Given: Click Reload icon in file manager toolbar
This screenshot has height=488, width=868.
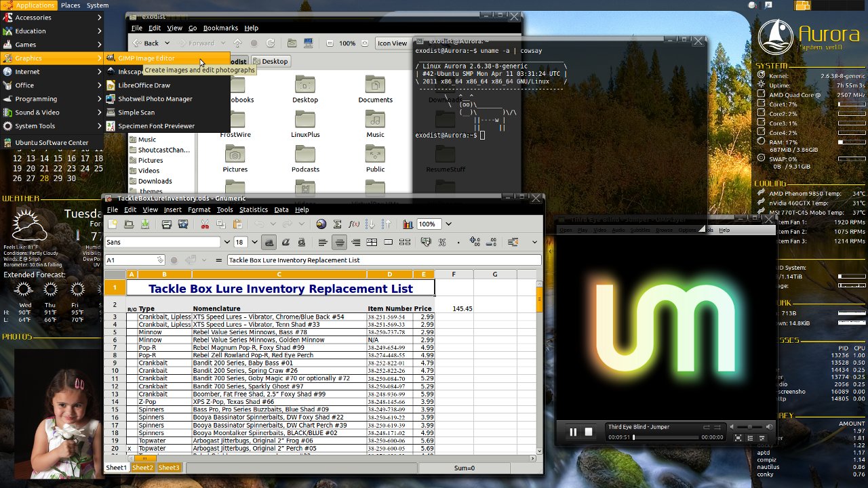Looking at the screenshot, I should 271,43.
